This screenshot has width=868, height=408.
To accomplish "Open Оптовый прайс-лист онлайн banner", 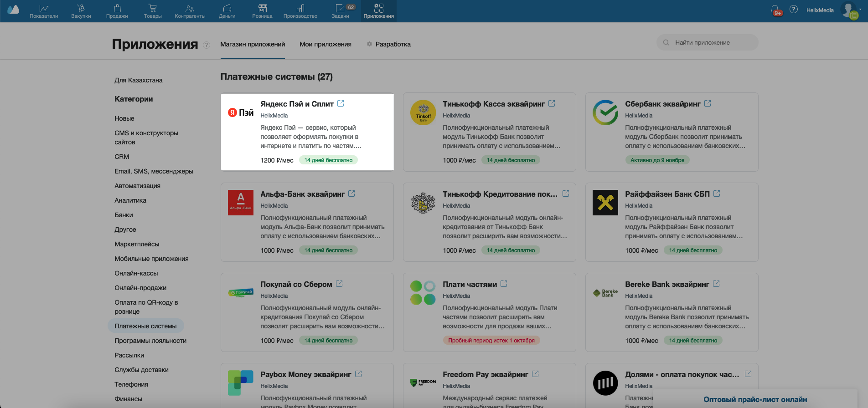I will click(755, 399).
